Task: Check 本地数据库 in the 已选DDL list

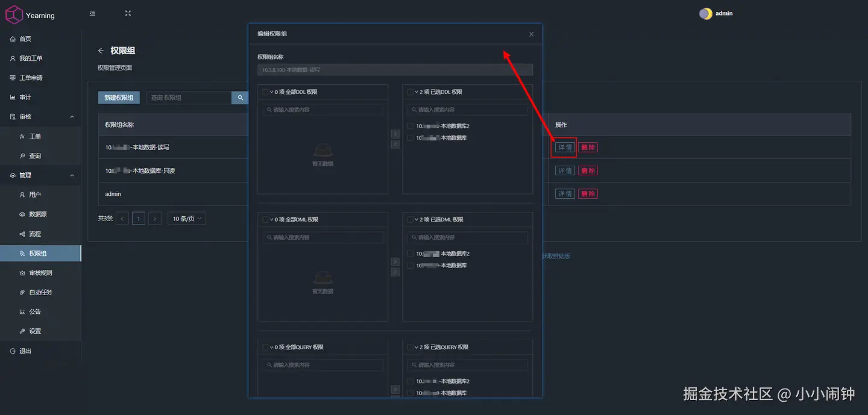Action: [x=410, y=138]
